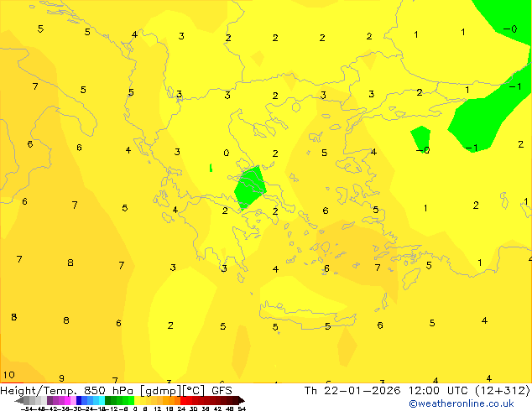Screen dimensions: 532x411
Task: Click the 0 temperature value over northern Greece
Action: coord(227,153)
